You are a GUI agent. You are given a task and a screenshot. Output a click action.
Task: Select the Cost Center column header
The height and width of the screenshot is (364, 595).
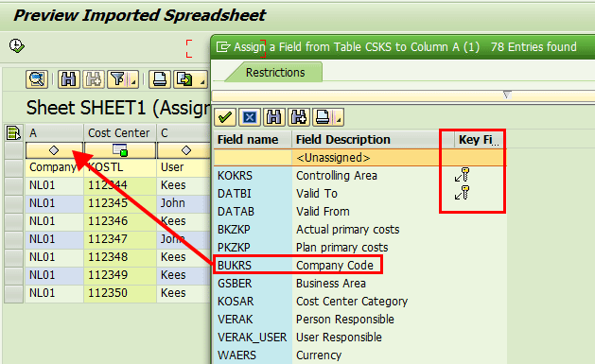click(120, 132)
